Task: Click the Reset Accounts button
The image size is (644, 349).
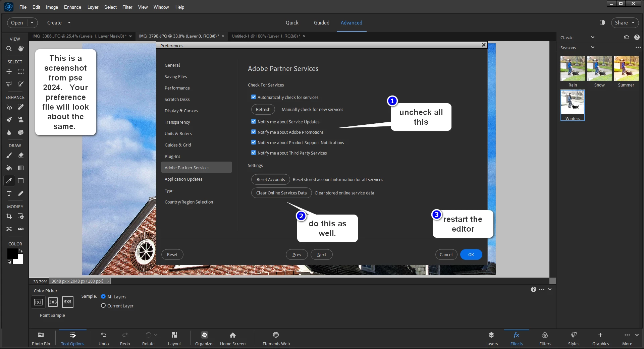Action: tap(270, 179)
